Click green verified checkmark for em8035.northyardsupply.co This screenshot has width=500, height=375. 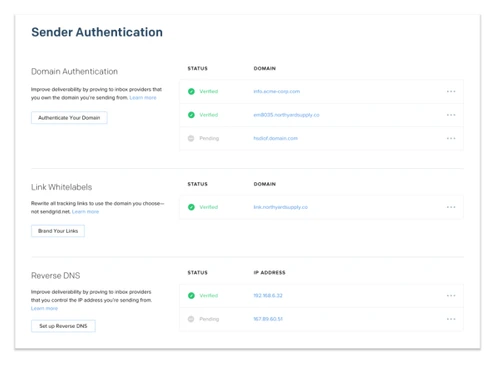pos(191,115)
